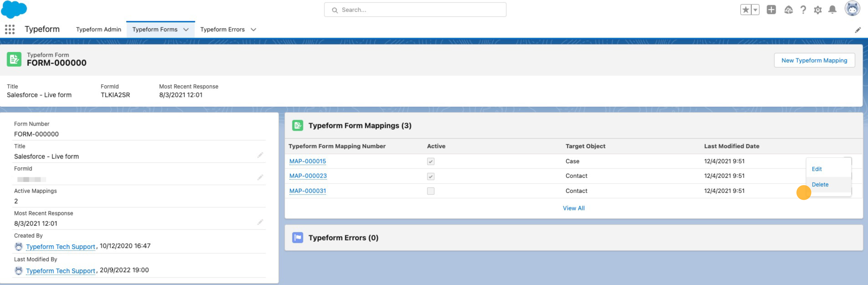Click the Typeform Form Mappings list icon

pyautogui.click(x=297, y=125)
